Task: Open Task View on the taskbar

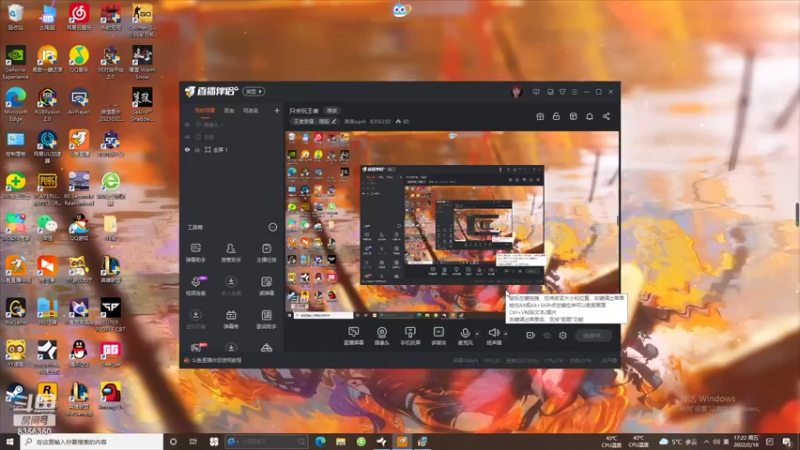Action: click(x=193, y=441)
